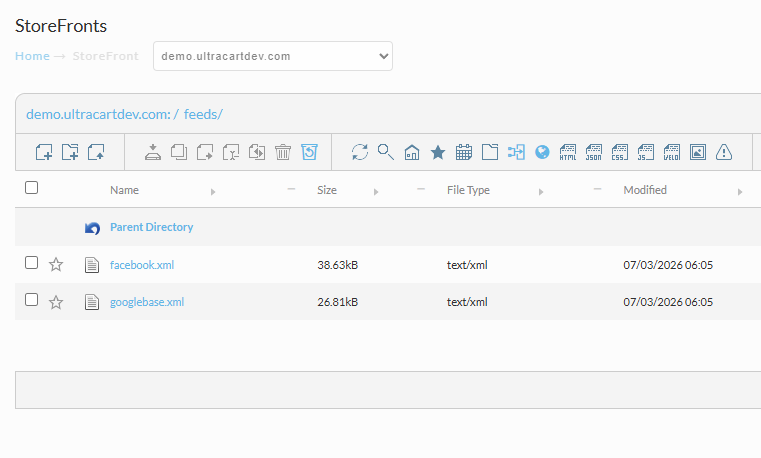Click the copy (stacked pages) icon
The width and height of the screenshot is (761, 458).
pos(179,152)
